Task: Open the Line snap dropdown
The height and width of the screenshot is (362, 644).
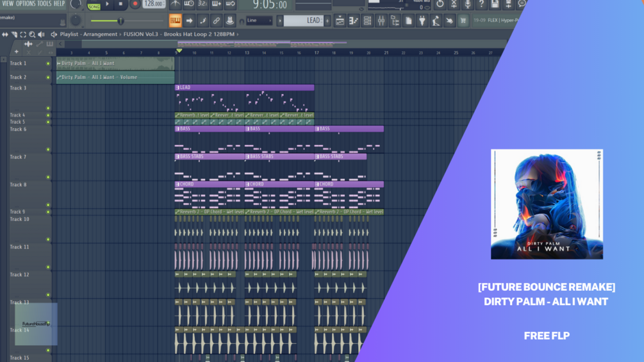Action: (x=259, y=21)
